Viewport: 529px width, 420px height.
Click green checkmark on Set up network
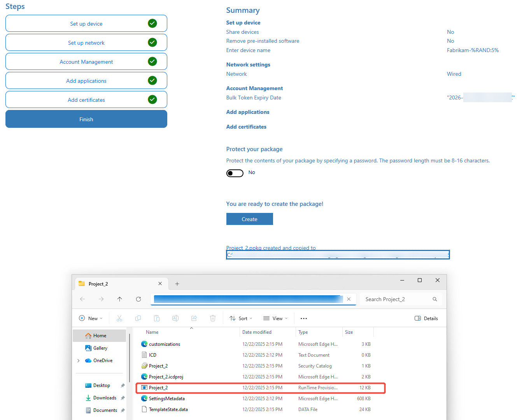(x=152, y=42)
